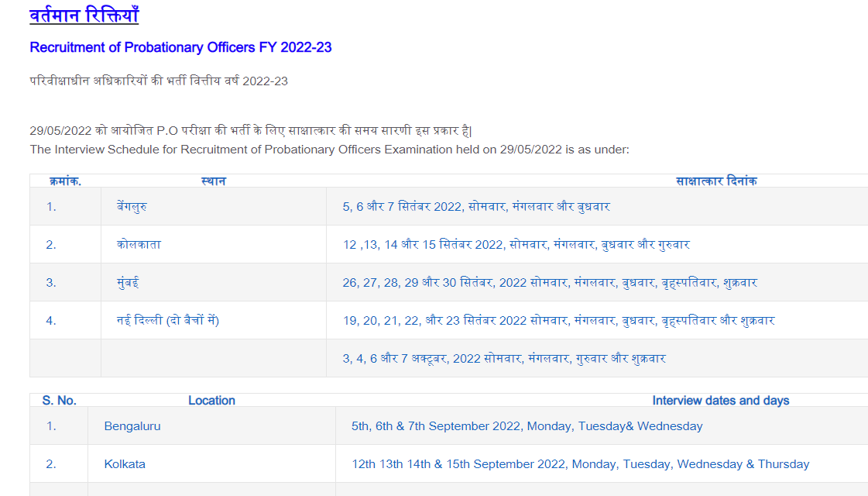Image resolution: width=868 pixels, height=496 pixels.
Task: Select the Interview dates and days header
Action: point(720,401)
